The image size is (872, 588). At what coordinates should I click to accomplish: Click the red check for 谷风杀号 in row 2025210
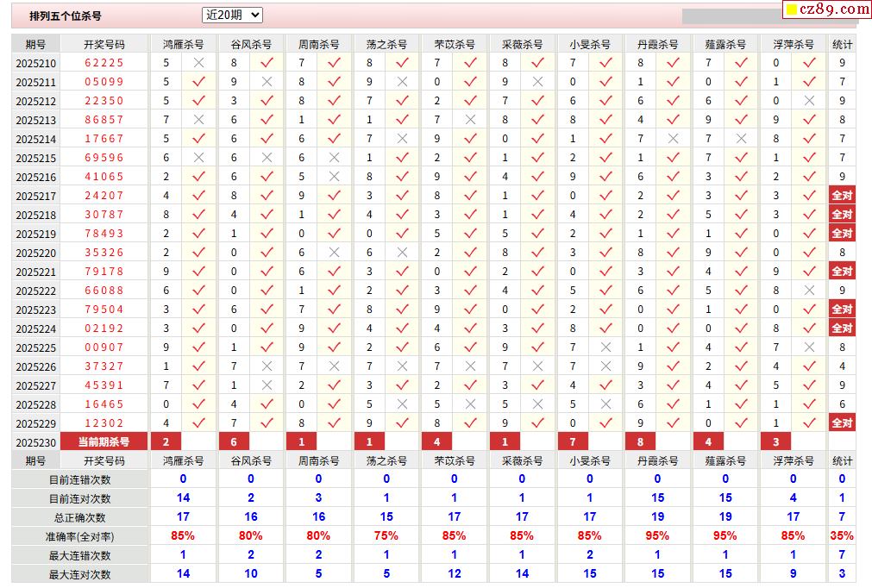(x=267, y=63)
